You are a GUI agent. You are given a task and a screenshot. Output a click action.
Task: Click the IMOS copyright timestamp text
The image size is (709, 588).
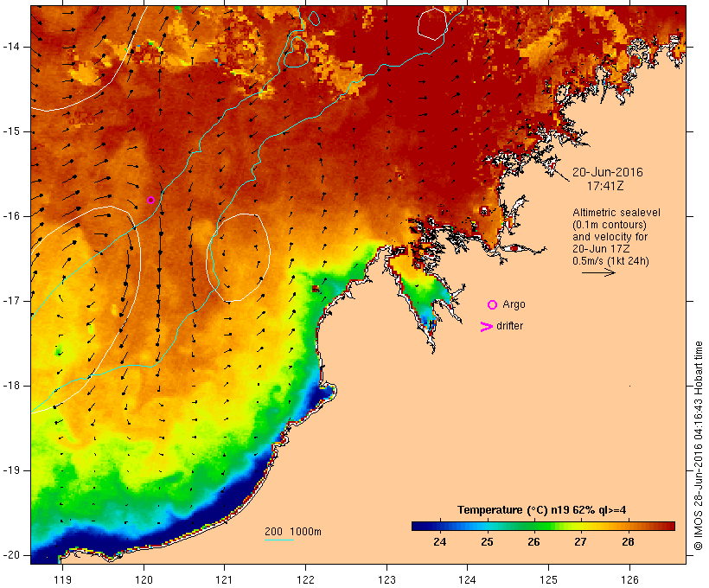pos(699,446)
